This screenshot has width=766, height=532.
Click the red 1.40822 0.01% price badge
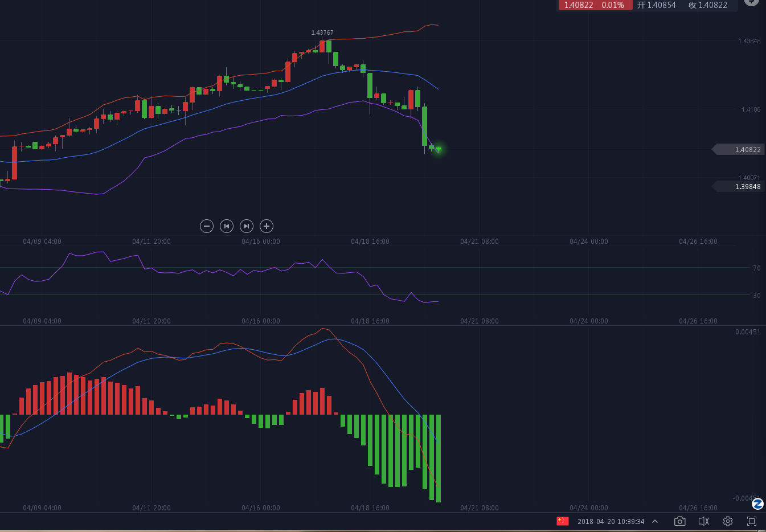click(x=595, y=5)
